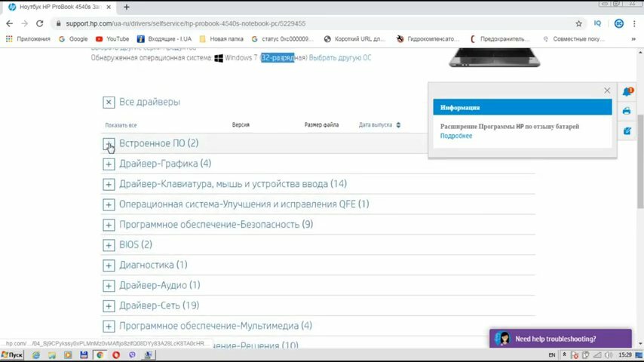644x362 pixels.
Task: Open the Google bookmark
Action: pos(73,39)
